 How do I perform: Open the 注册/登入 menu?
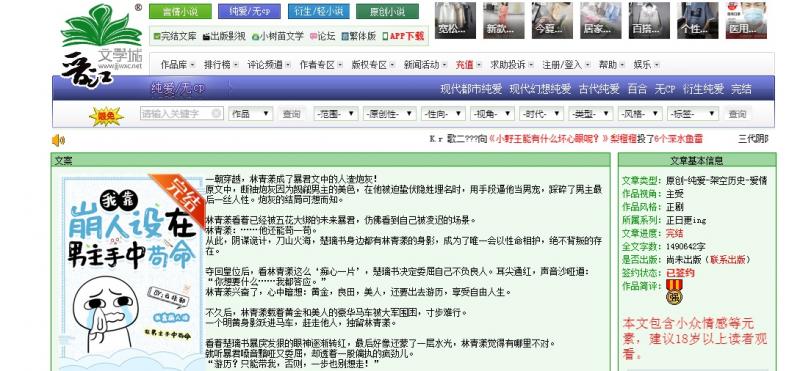point(566,65)
